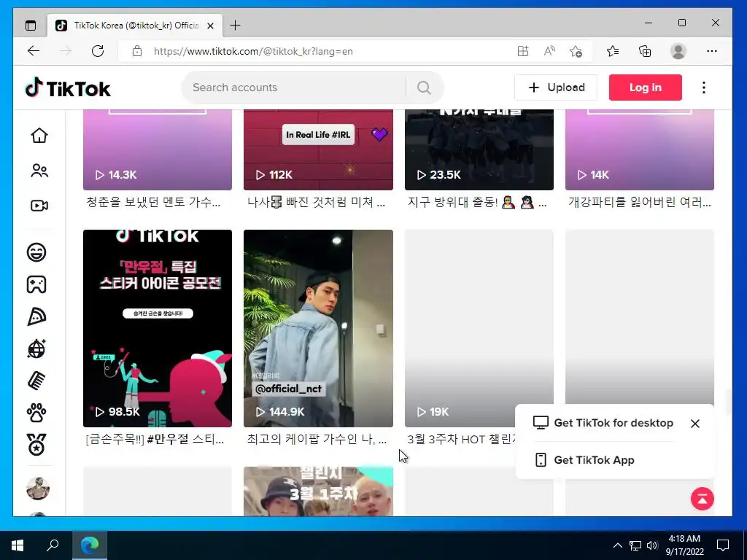Open the tab actions menu icon
This screenshot has width=747, height=560.
[x=31, y=26]
